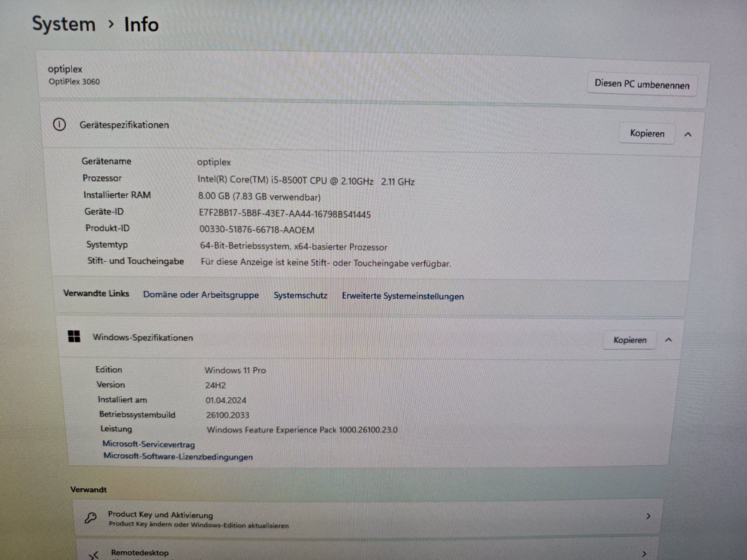The image size is (747, 560).
Task: Select the Produkt-ID value 00330-51876-66718-AAOEM
Action: pyautogui.click(x=257, y=229)
